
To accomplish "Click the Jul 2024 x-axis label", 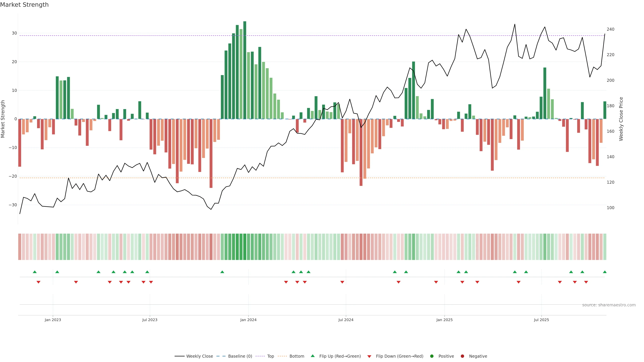I will (x=346, y=320).
